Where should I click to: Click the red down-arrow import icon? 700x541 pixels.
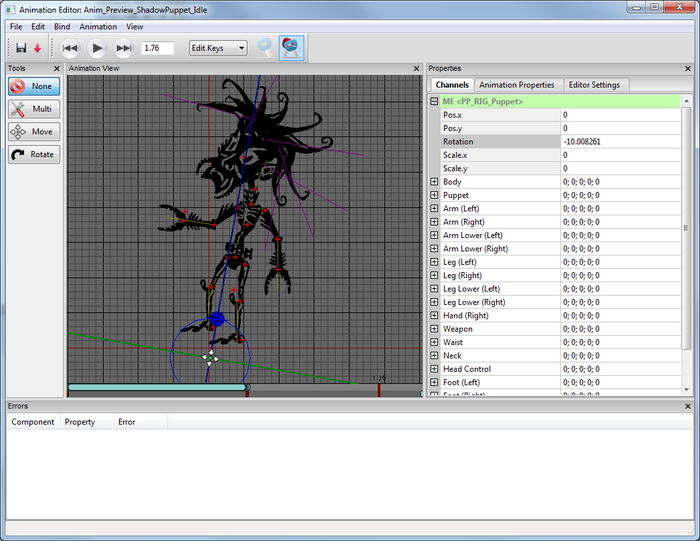click(38, 48)
